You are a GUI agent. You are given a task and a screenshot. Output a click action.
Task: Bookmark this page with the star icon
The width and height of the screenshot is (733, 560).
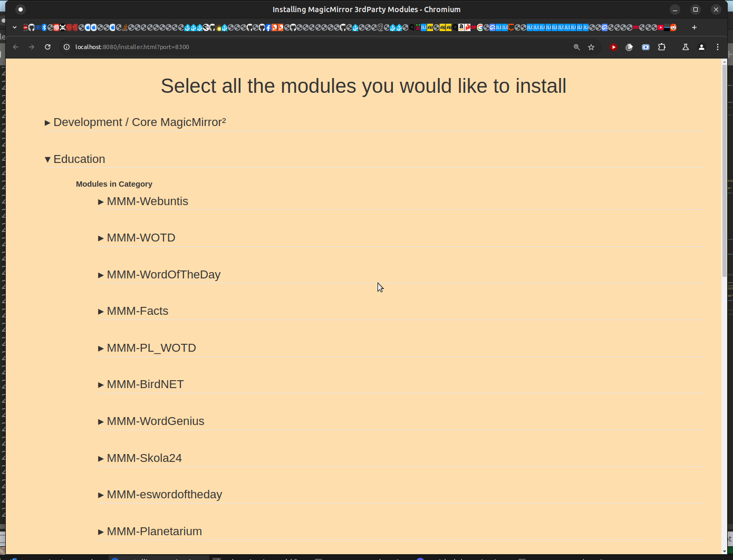coord(591,47)
